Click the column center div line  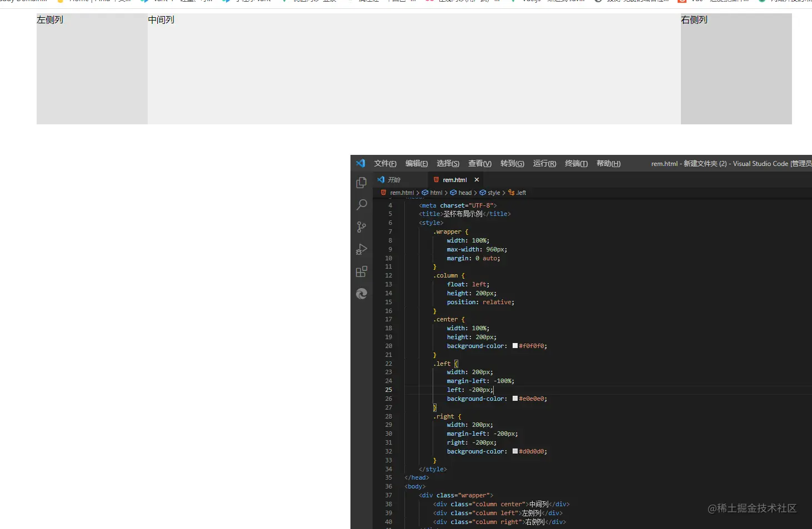(x=502, y=504)
